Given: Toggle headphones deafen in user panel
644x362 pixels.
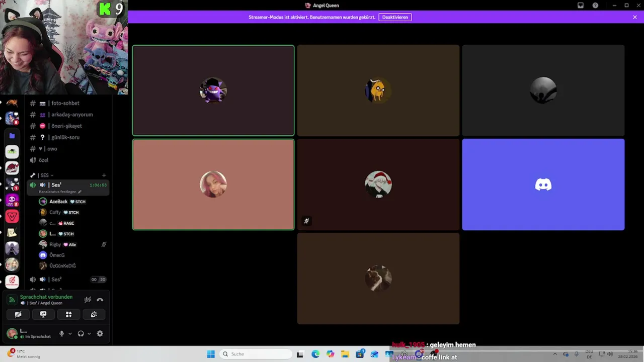Looking at the screenshot, I should point(80,333).
